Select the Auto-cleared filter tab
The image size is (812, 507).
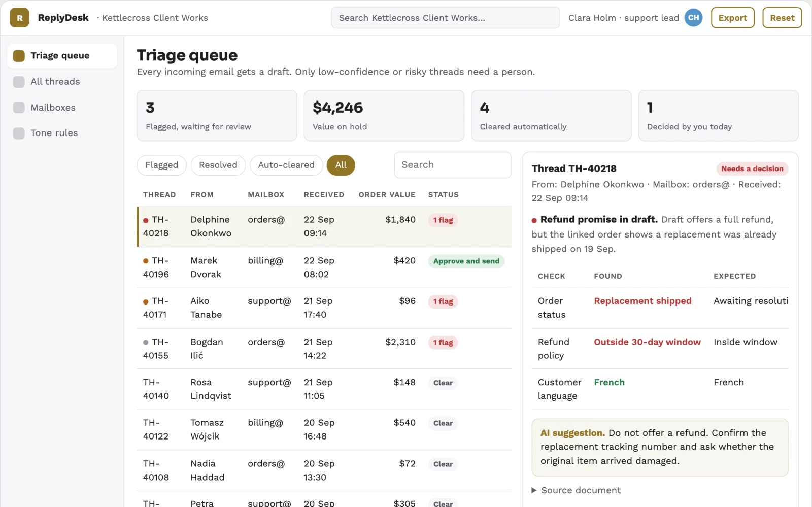coord(286,165)
